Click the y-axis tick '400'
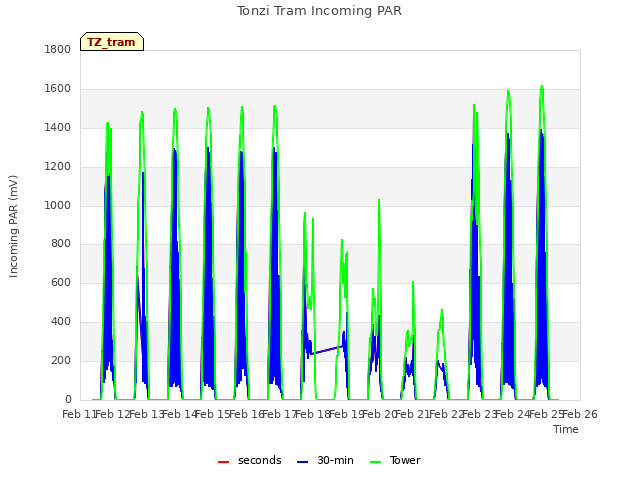This screenshot has width=640, height=480. click(x=61, y=322)
